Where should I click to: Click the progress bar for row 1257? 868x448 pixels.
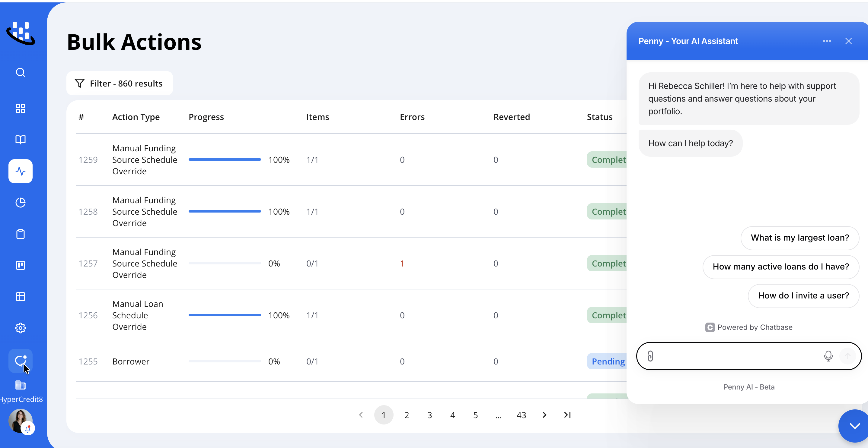pos(225,263)
